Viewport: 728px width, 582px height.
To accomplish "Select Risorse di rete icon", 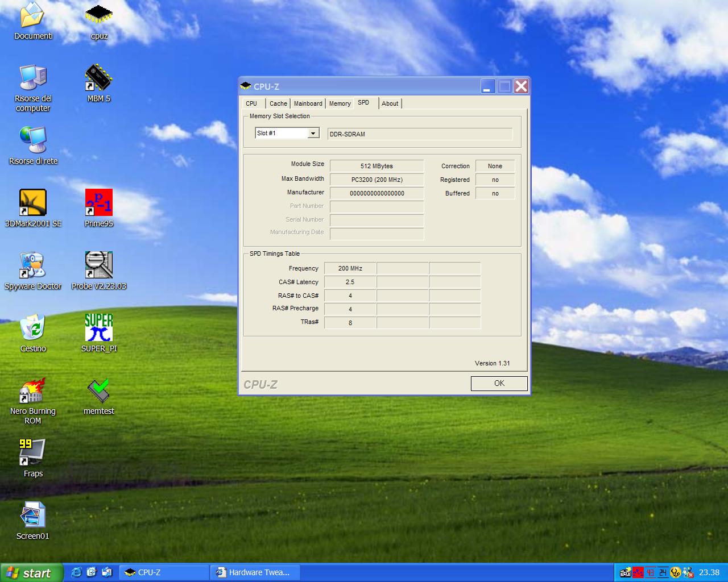I will (x=33, y=145).
